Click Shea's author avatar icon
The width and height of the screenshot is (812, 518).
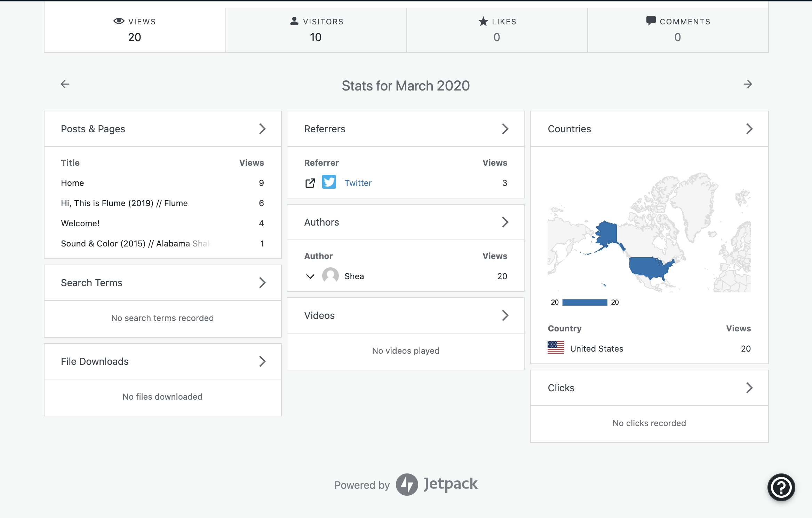(330, 276)
